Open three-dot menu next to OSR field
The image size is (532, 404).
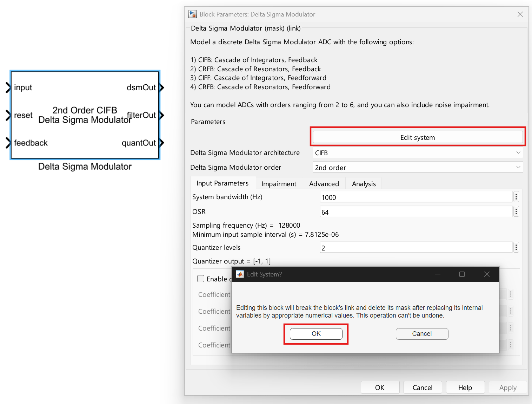click(516, 212)
